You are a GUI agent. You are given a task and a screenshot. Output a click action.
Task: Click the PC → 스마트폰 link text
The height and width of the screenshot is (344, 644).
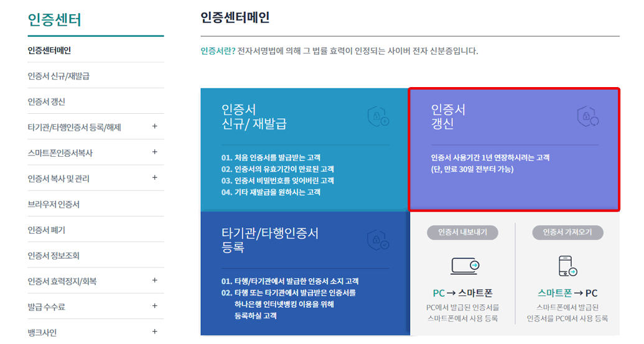click(x=462, y=293)
